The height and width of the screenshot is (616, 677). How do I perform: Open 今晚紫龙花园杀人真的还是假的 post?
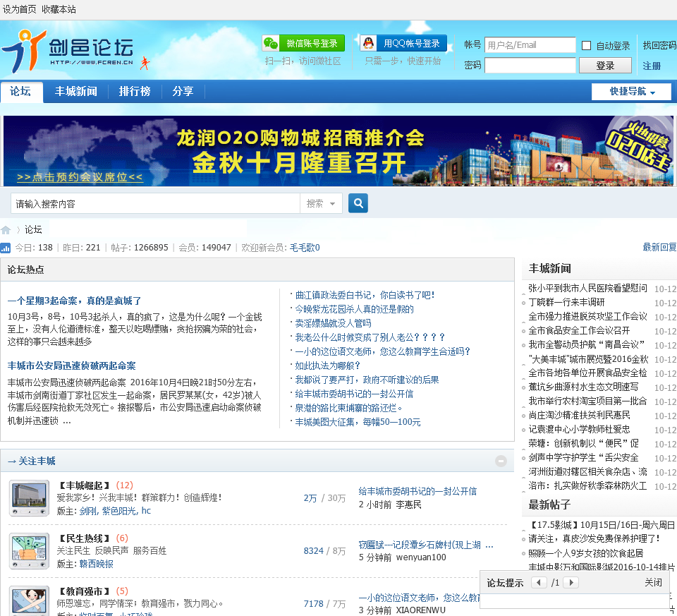355,309
